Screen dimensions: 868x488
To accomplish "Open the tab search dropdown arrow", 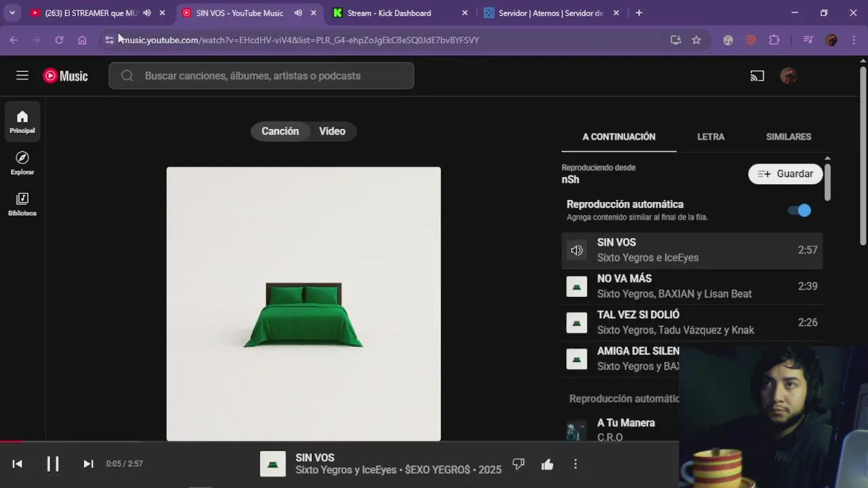I will [12, 13].
